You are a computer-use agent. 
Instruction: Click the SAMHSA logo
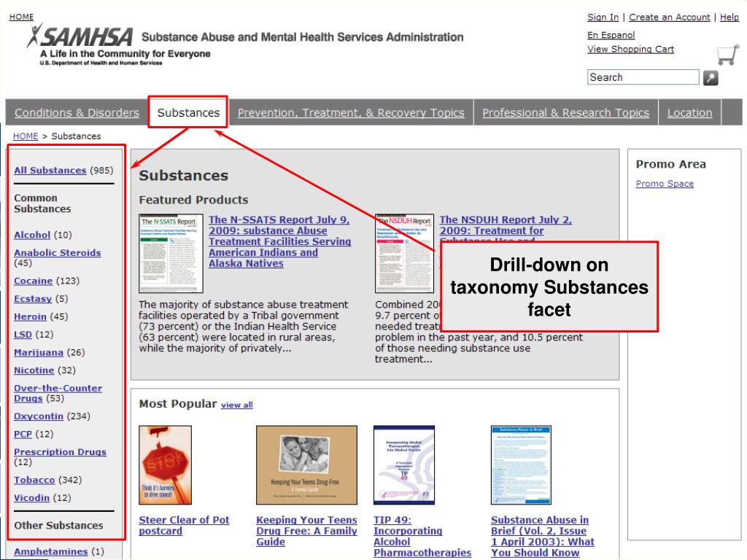tap(80, 36)
